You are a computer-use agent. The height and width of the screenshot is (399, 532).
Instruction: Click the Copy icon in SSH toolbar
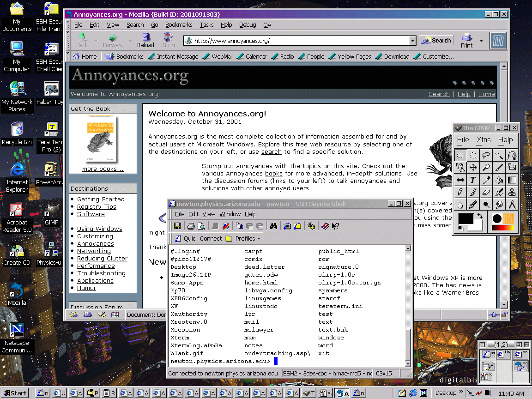point(239,226)
